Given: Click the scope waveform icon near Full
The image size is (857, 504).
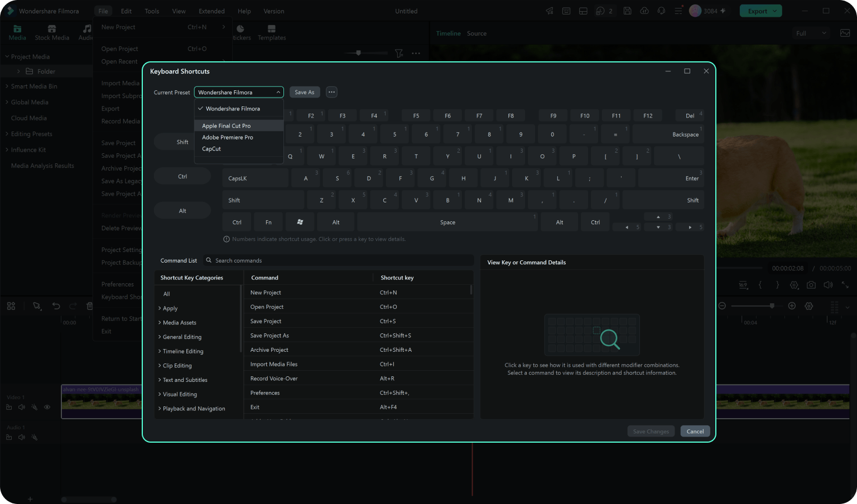Looking at the screenshot, I should (x=845, y=33).
